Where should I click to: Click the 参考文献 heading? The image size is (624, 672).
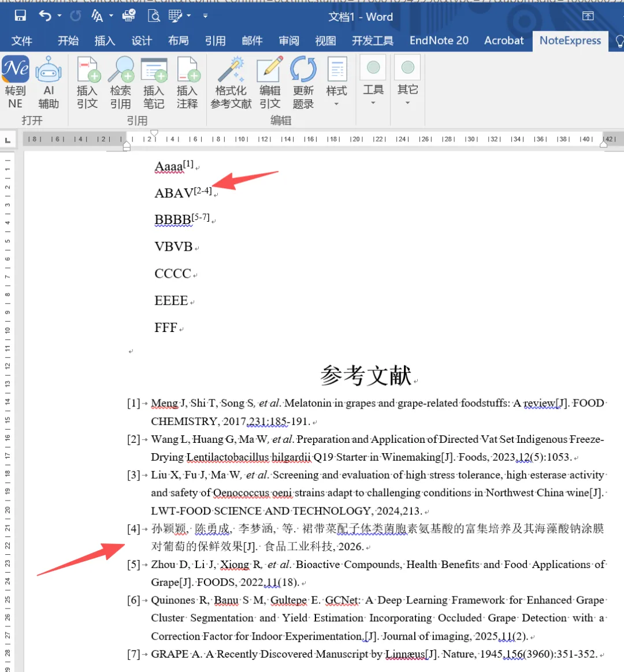[x=366, y=376]
